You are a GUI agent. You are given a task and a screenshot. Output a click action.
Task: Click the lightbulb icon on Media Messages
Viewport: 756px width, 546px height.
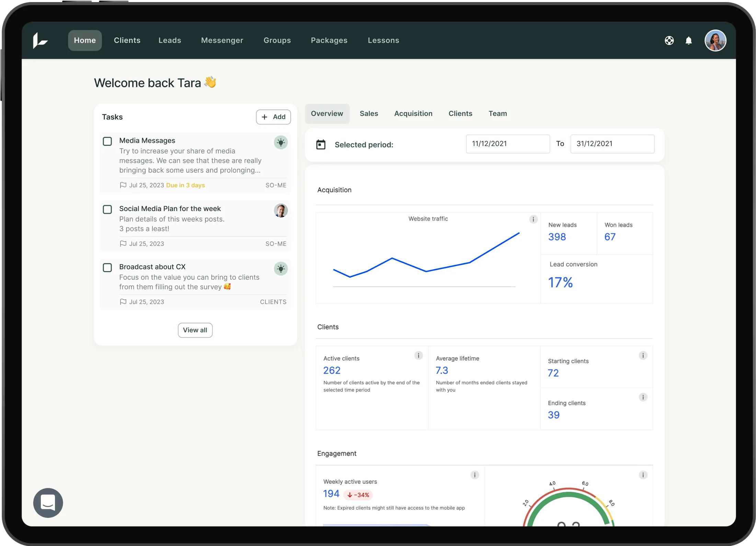tap(280, 142)
